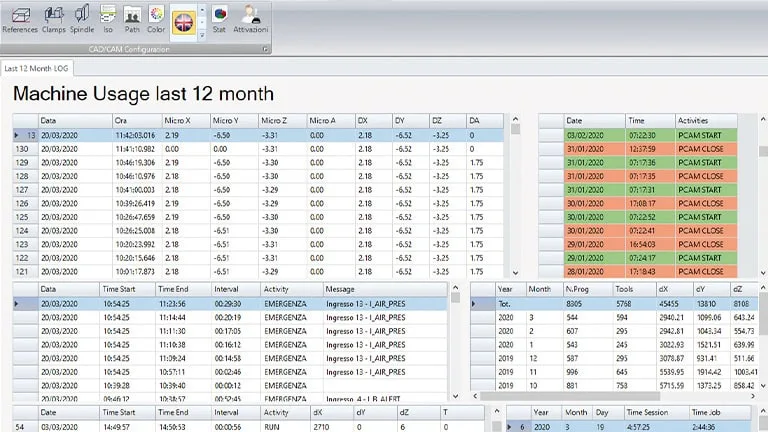The image size is (768, 432).
Task: Open the Stat icon
Action: pos(219,20)
